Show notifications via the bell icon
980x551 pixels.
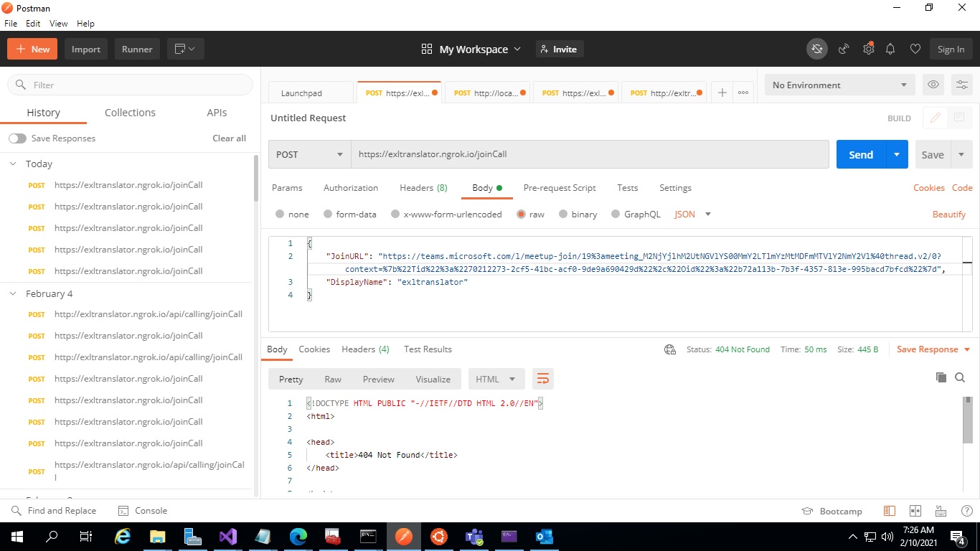(890, 49)
